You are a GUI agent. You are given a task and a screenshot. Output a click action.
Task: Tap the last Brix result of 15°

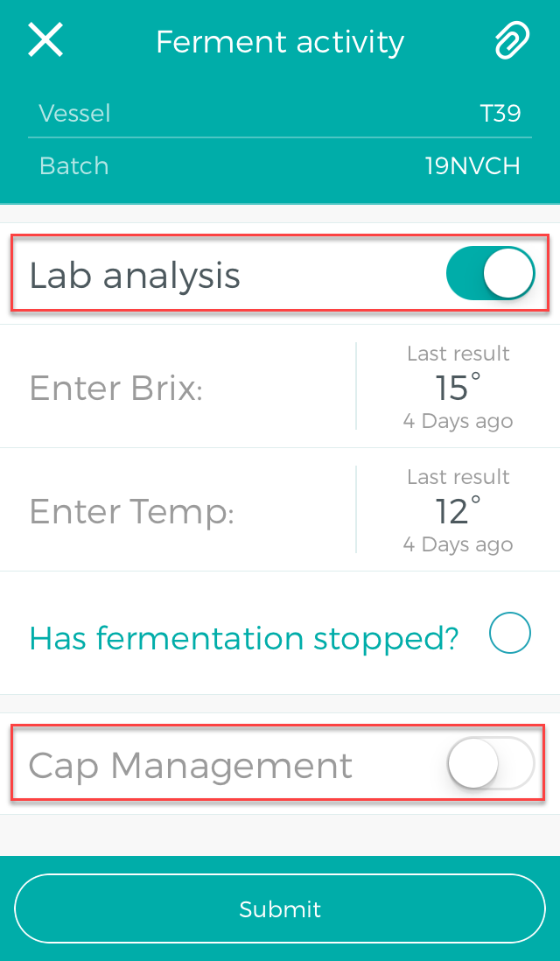tap(458, 387)
